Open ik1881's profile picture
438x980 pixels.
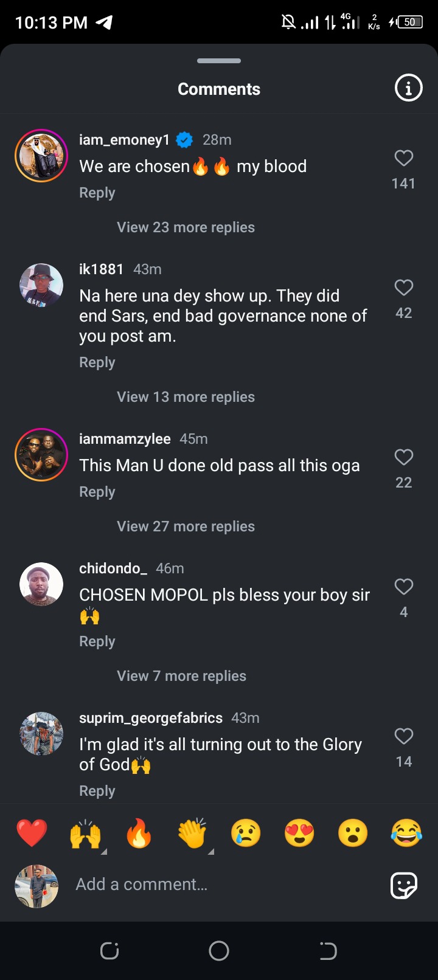pyautogui.click(x=41, y=285)
